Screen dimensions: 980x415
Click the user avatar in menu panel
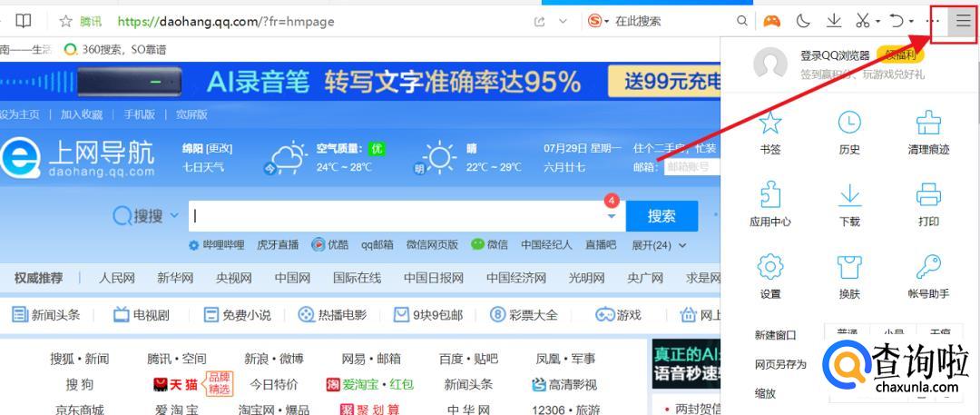[x=770, y=64]
